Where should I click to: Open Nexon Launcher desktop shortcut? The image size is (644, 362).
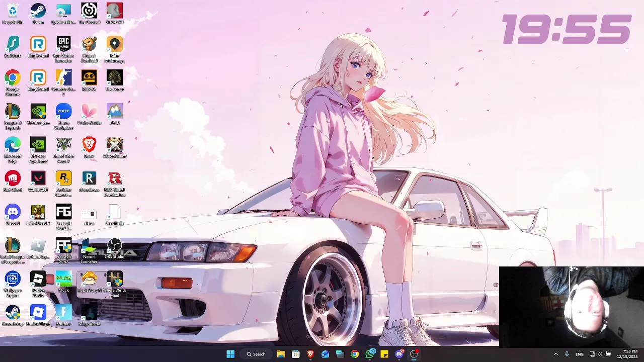coord(89,251)
